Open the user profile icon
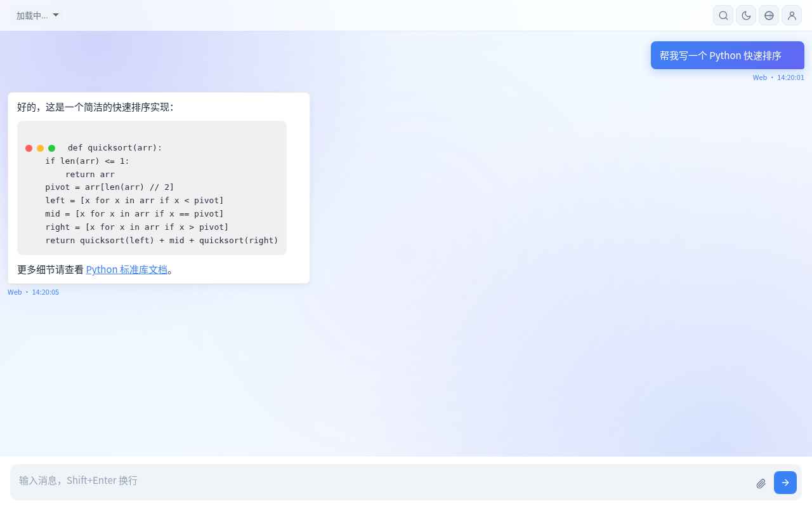This screenshot has height=508, width=812. point(792,15)
